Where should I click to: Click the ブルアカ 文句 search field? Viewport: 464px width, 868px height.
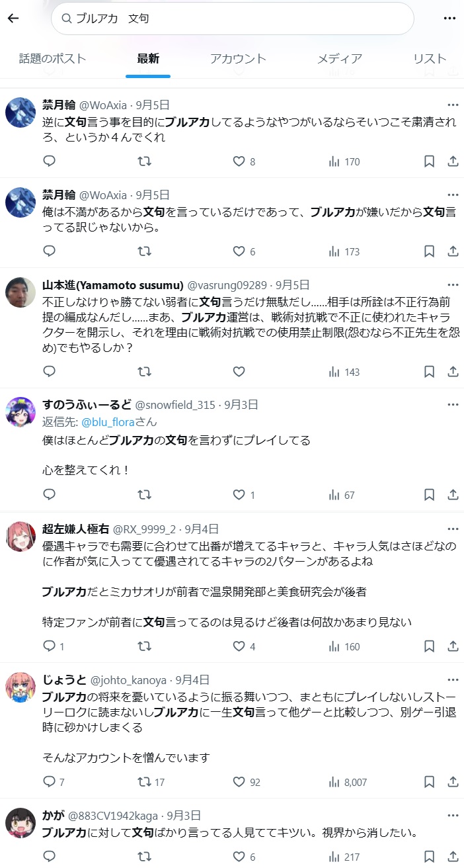pos(231,19)
